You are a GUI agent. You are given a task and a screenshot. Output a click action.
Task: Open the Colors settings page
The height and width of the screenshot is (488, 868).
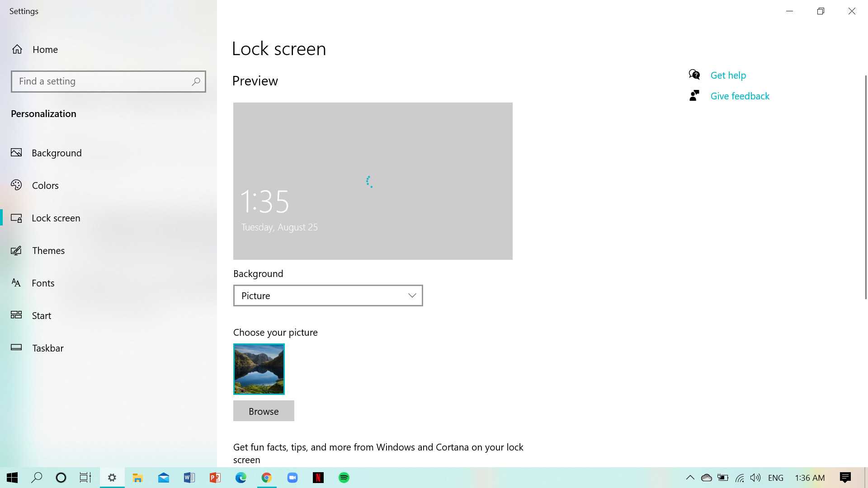[45, 185]
